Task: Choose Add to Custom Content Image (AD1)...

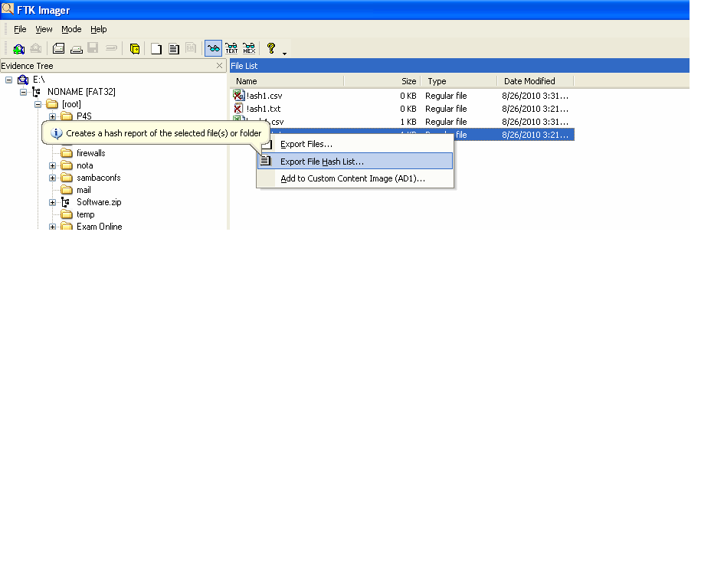Action: (355, 178)
